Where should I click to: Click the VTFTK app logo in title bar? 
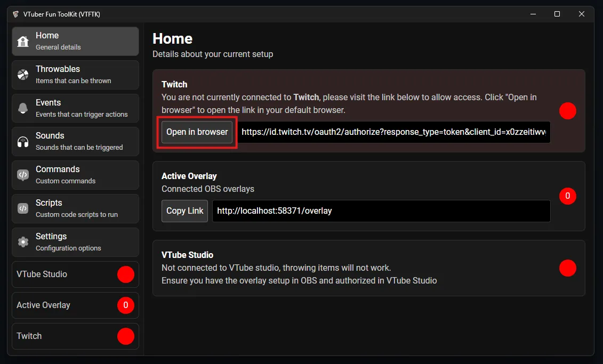(x=15, y=14)
